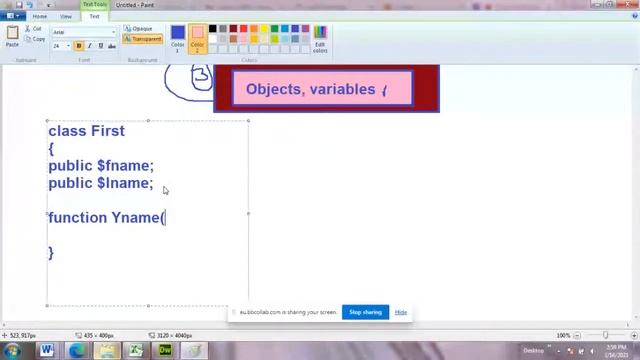Open Microsoft Edge from taskbar
640x360 pixels.
pyautogui.click(x=76, y=350)
